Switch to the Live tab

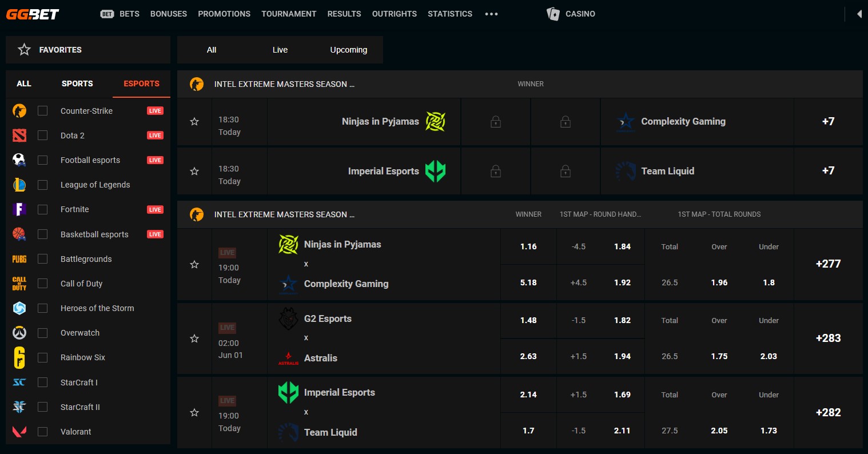click(x=280, y=50)
